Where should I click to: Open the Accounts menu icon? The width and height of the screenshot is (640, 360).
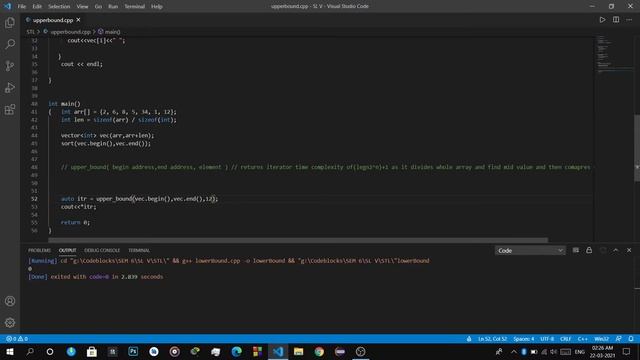tap(10, 301)
